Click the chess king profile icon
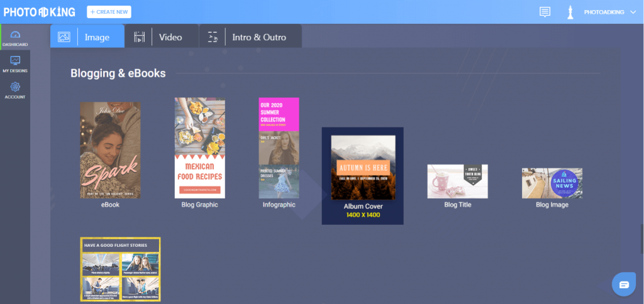Image resolution: width=644 pixels, height=304 pixels. (x=570, y=12)
